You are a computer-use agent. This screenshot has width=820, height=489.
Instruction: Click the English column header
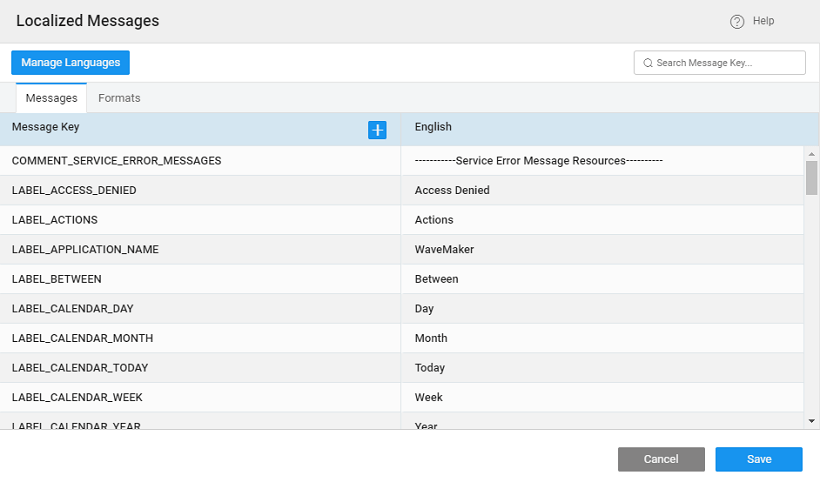click(x=433, y=127)
